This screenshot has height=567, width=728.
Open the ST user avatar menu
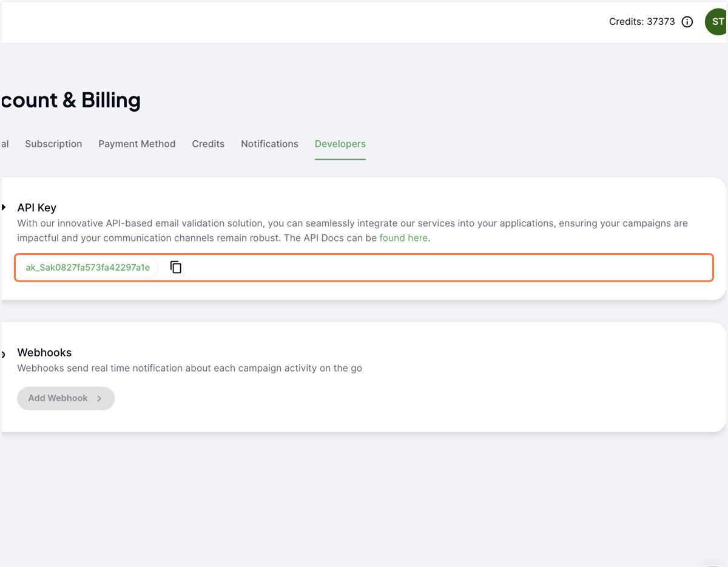pos(717,22)
